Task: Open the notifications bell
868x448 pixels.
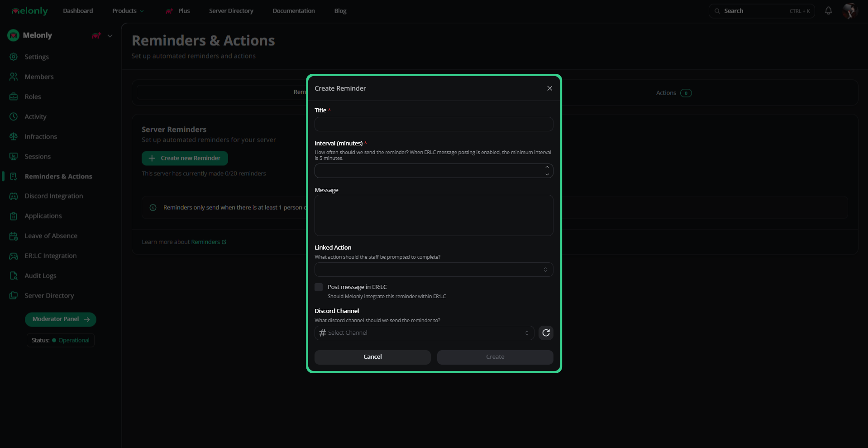Action: click(828, 11)
